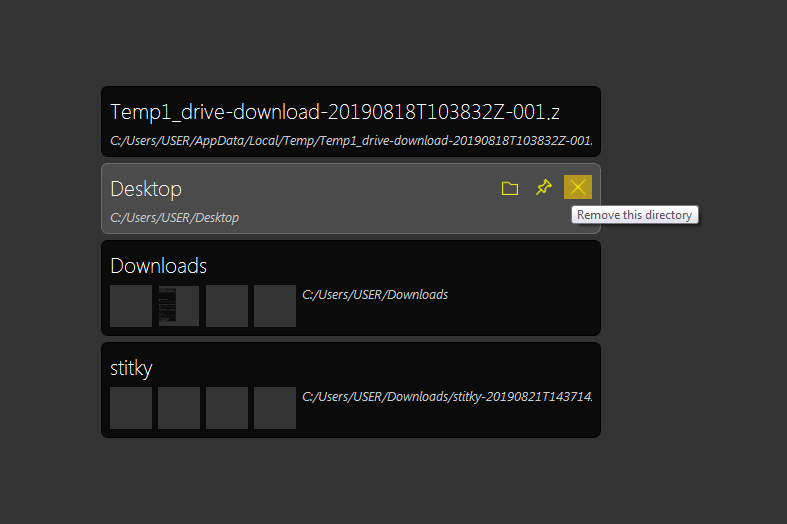Open Downloads thumbnail showing dark screenshot preview

pyautogui.click(x=179, y=306)
